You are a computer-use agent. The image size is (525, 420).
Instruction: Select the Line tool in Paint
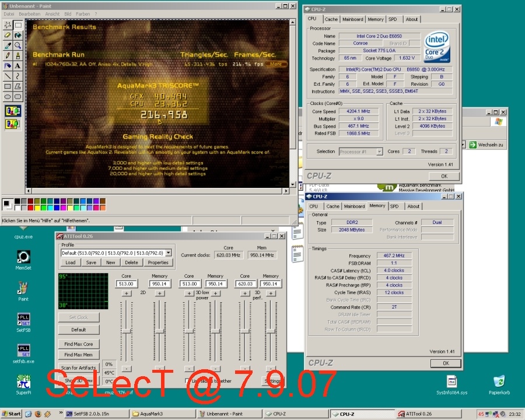click(x=8, y=76)
